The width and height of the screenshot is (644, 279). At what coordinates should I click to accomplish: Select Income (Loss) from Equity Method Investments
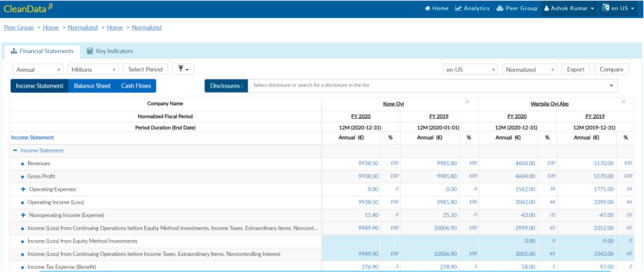pos(82,241)
